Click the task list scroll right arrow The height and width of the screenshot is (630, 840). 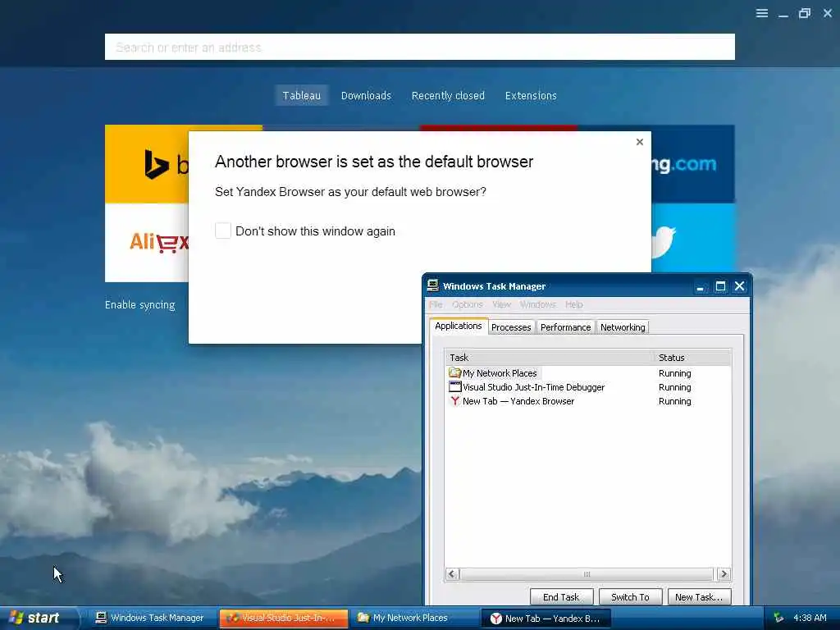[724, 574]
